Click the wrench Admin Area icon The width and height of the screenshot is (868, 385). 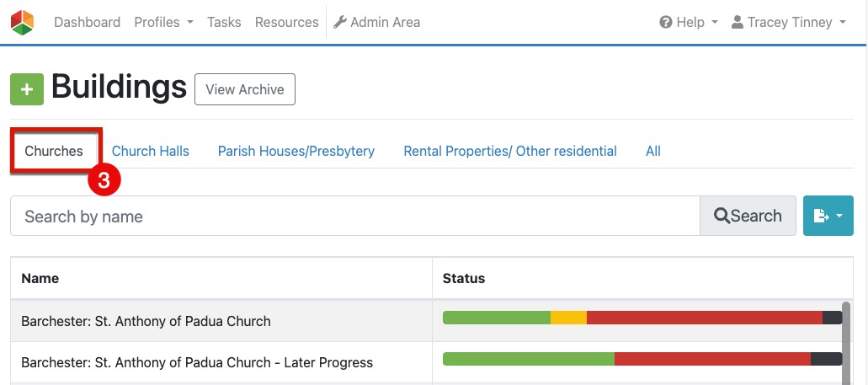340,23
